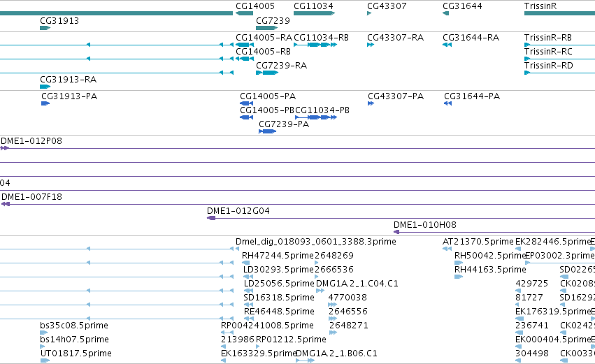This screenshot has width=595, height=364.
Task: Select EST LD30293.5prime
Action: tap(278, 270)
